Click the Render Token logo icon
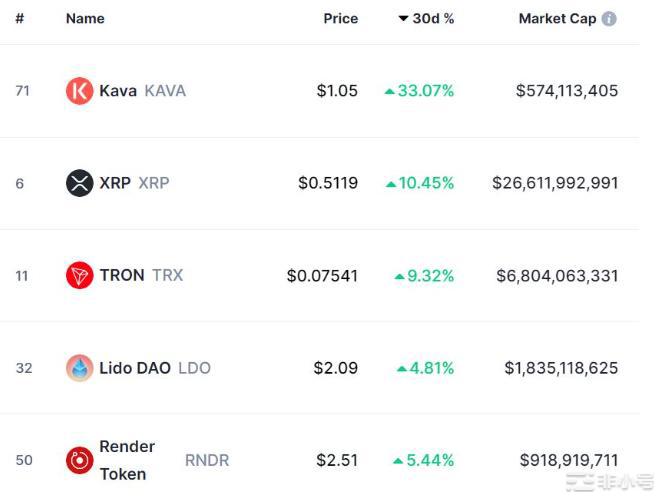Image resolution: width=662 pixels, height=500 pixels. pos(79,460)
